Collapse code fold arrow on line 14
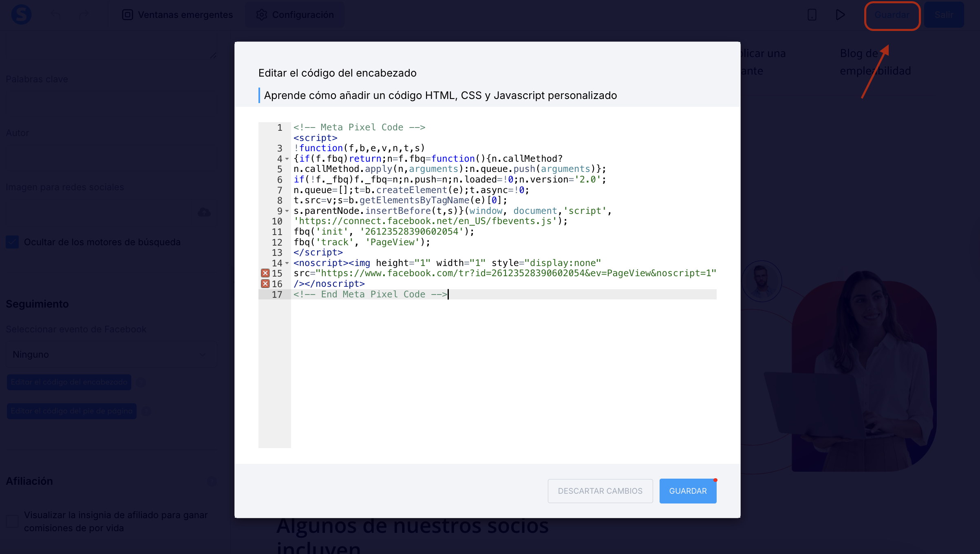The width and height of the screenshot is (980, 554). click(x=287, y=263)
